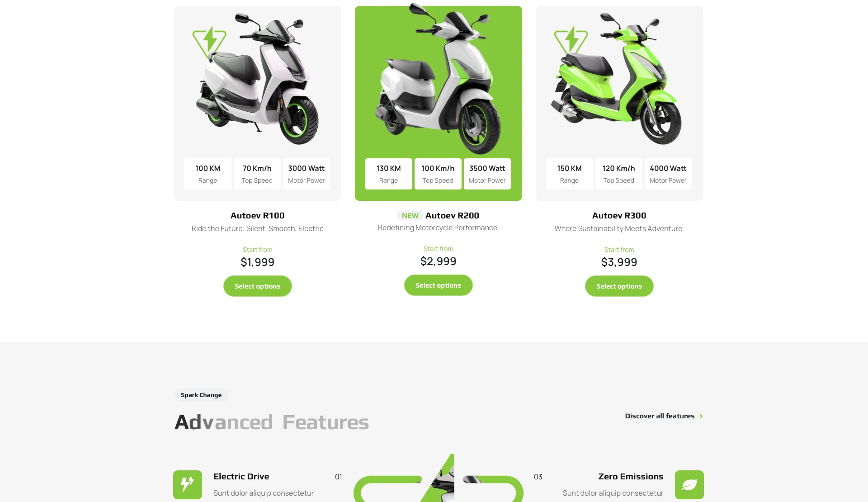Image resolution: width=868 pixels, height=502 pixels.
Task: Click the chevron next to Discover all features
Action: click(x=701, y=416)
